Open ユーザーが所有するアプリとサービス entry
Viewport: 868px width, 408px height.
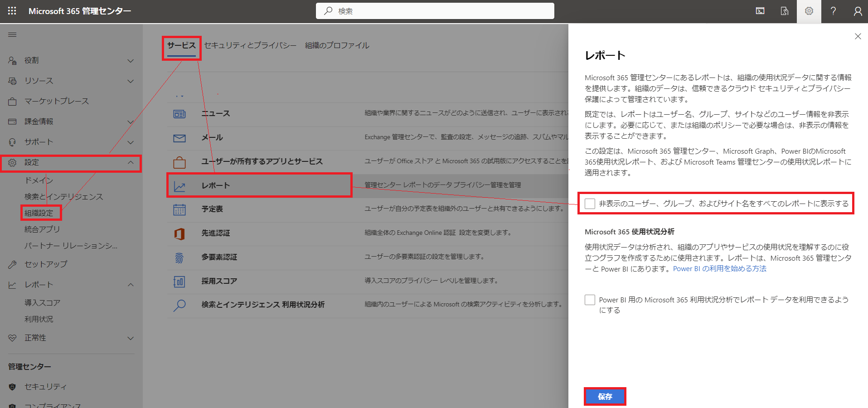pyautogui.click(x=262, y=161)
